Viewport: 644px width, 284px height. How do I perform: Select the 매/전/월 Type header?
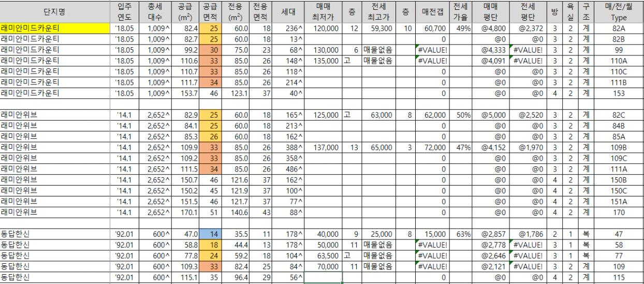(618, 11)
